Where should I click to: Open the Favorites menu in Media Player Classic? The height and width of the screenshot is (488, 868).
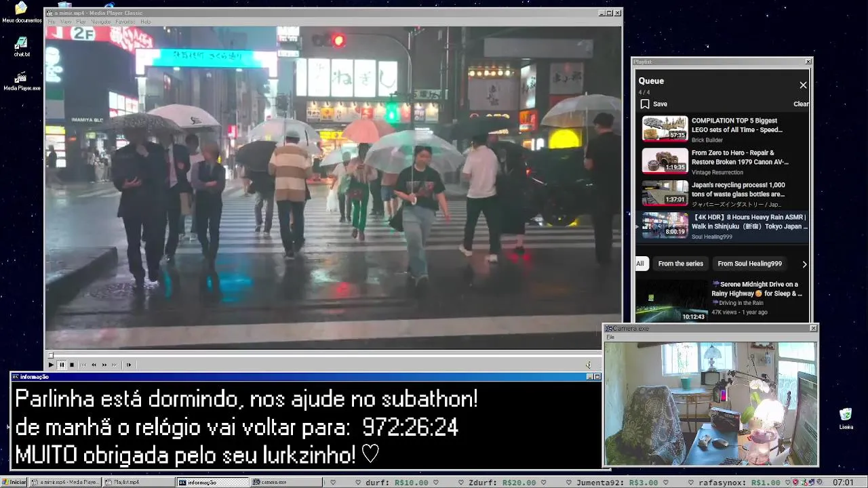pos(125,22)
